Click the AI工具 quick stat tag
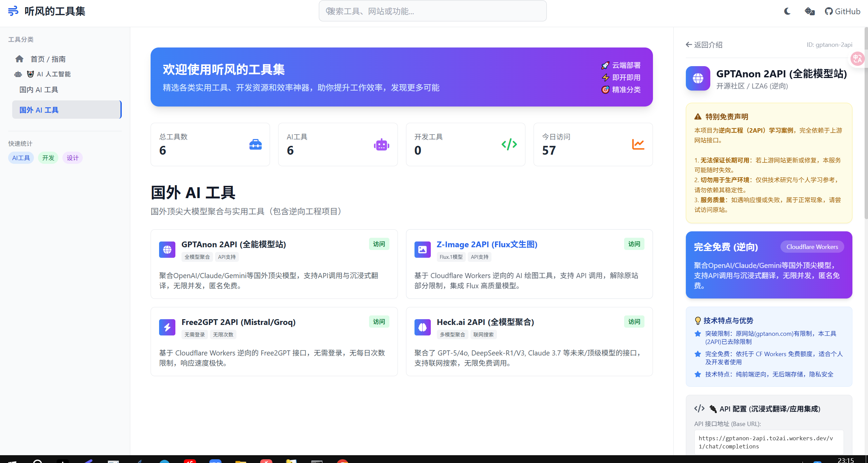The width and height of the screenshot is (868, 463). coord(21,158)
